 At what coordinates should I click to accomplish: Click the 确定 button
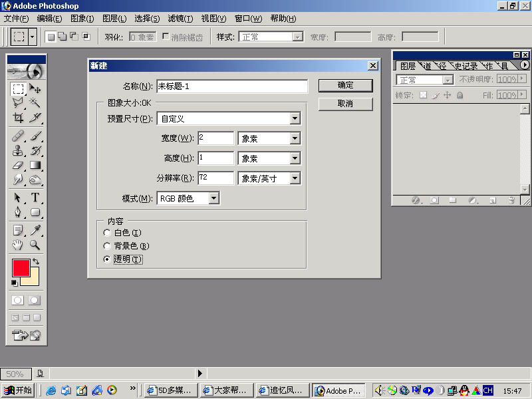pos(345,85)
